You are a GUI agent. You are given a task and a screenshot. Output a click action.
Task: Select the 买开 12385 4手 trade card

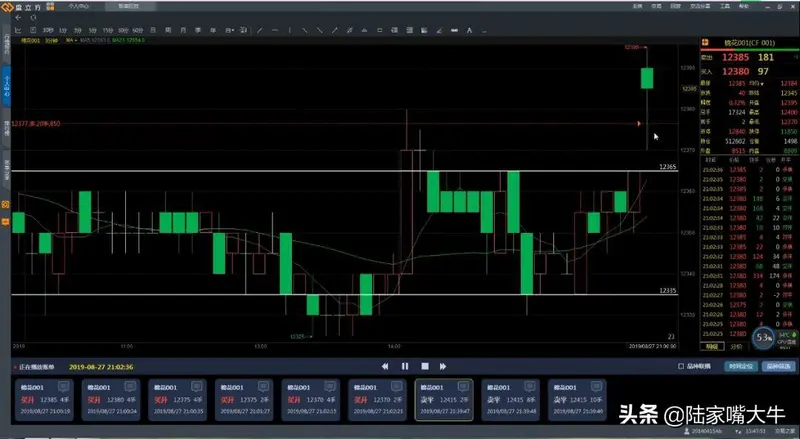point(44,399)
